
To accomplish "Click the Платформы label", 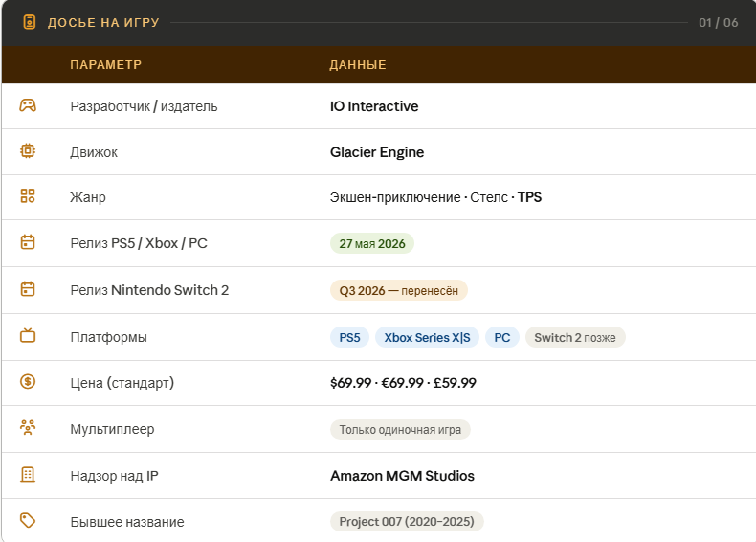I will (x=108, y=337).
